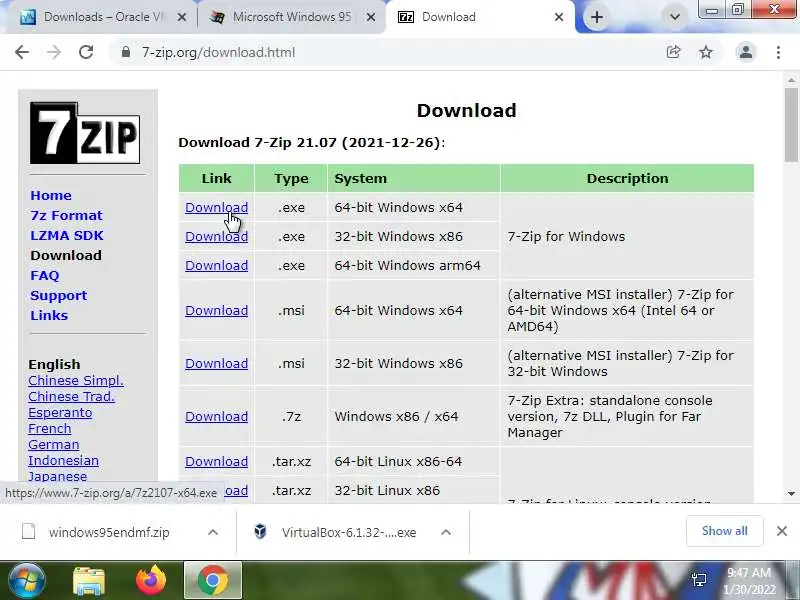Screen dimensions: 800x600
Task: Switch language to Indonesian
Action: (x=63, y=460)
